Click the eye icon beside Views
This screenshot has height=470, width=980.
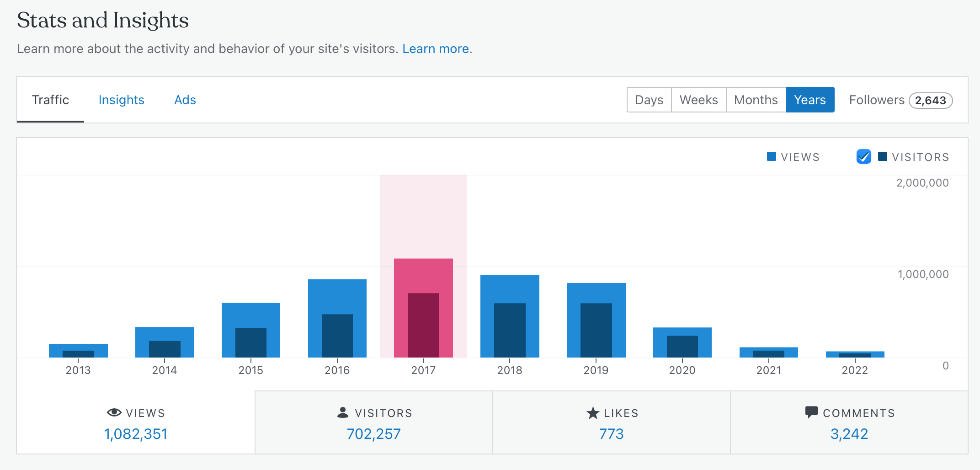pos(114,412)
